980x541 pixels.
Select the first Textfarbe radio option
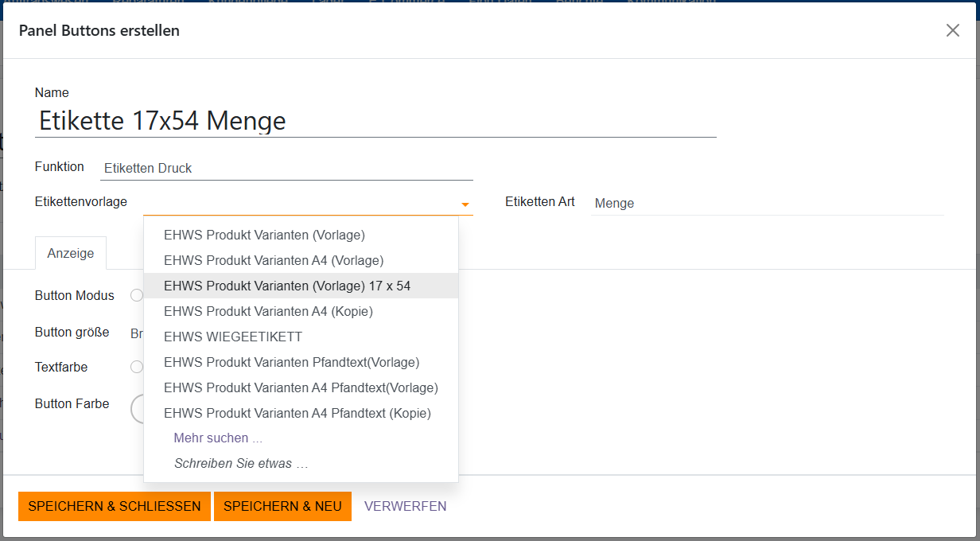coord(136,367)
